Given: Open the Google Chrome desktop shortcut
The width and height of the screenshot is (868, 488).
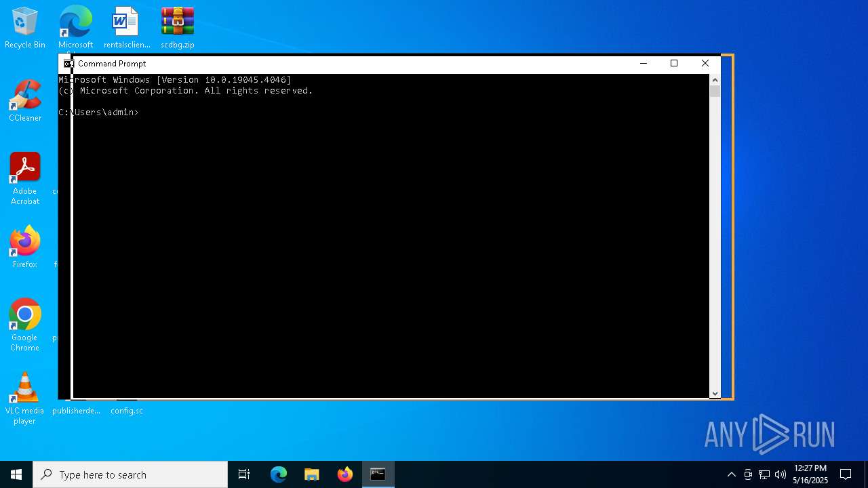Looking at the screenshot, I should pyautogui.click(x=25, y=325).
